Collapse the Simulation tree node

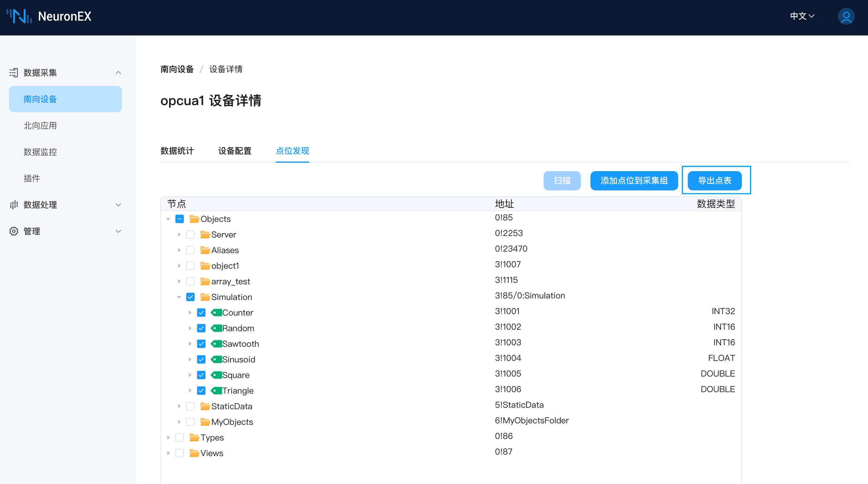pyautogui.click(x=179, y=297)
